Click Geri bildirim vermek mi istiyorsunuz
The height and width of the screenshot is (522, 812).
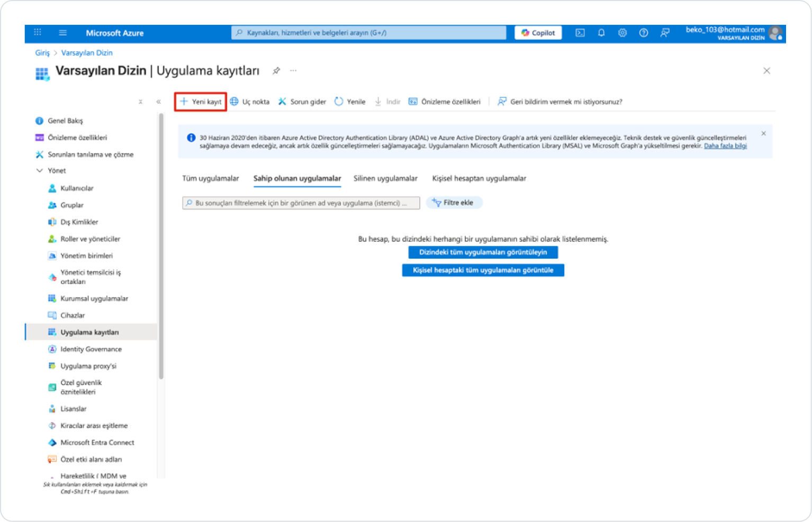click(x=560, y=102)
